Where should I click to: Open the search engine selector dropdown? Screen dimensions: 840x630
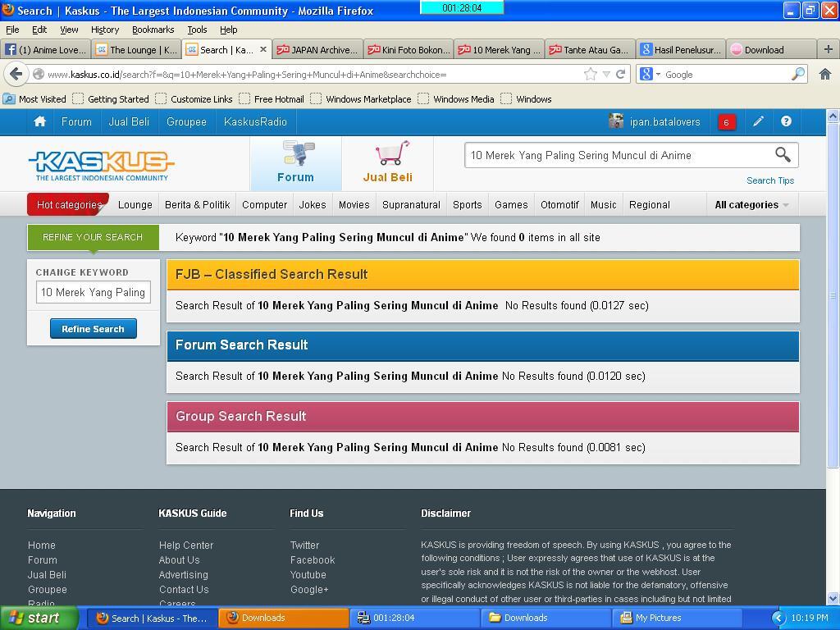click(x=650, y=74)
